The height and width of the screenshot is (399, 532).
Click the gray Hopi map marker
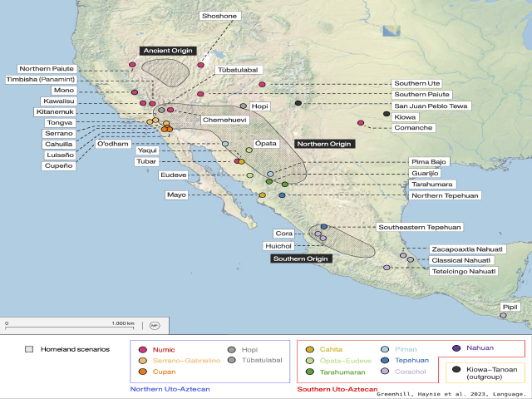click(244, 106)
